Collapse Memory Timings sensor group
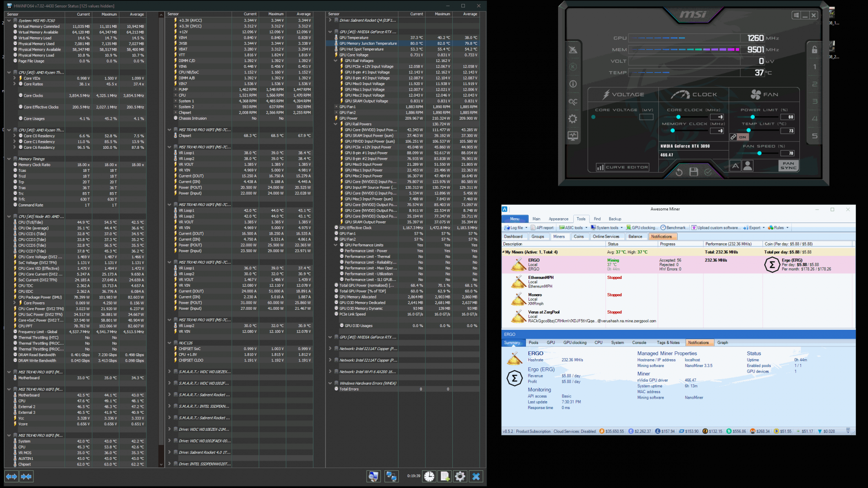Viewport: 868px width, 488px height. [9, 159]
